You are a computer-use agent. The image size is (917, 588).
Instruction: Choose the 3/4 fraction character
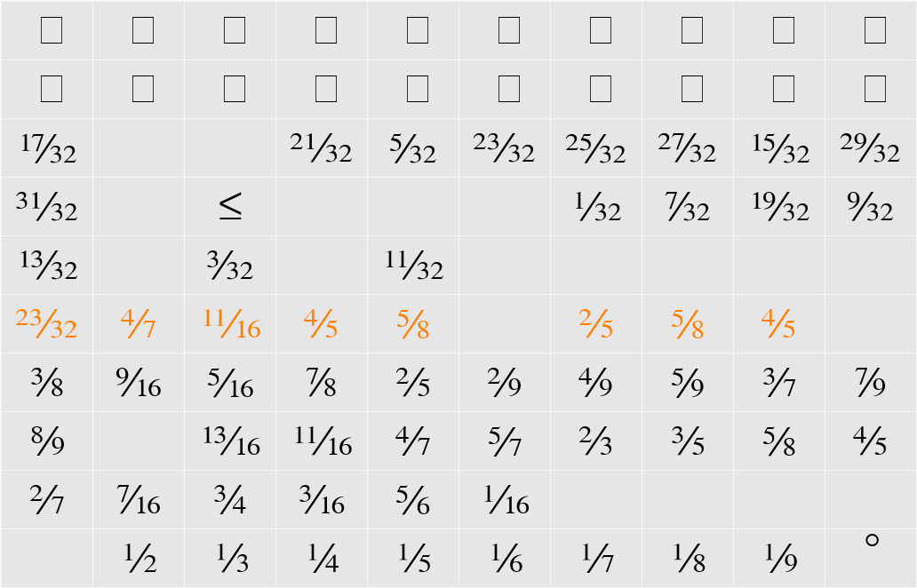click(x=230, y=500)
